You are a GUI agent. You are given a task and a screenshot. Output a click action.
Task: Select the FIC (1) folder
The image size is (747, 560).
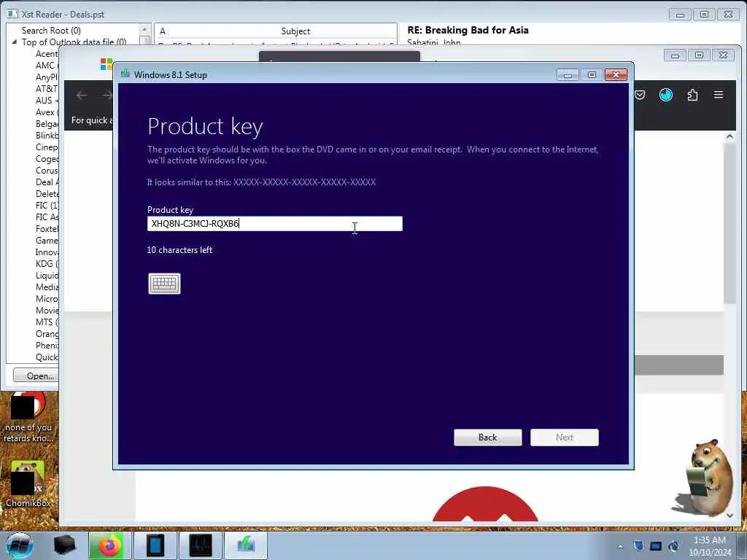pyautogui.click(x=47, y=206)
